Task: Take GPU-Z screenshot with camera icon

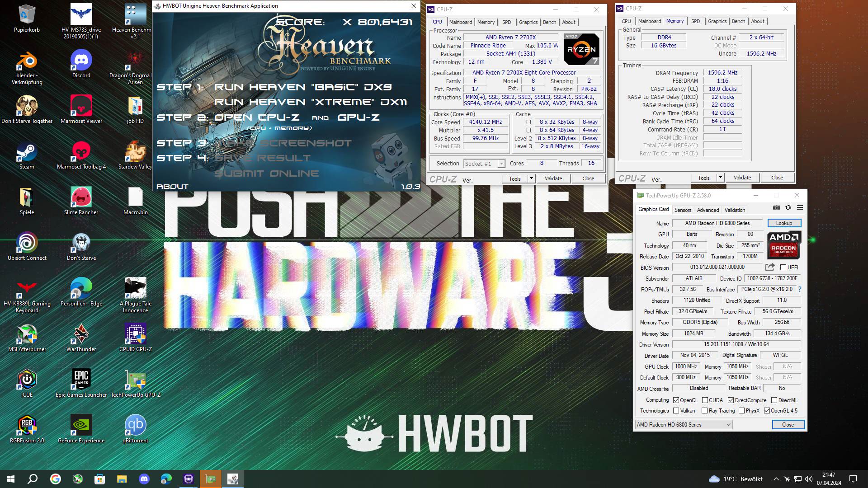Action: pyautogui.click(x=776, y=207)
